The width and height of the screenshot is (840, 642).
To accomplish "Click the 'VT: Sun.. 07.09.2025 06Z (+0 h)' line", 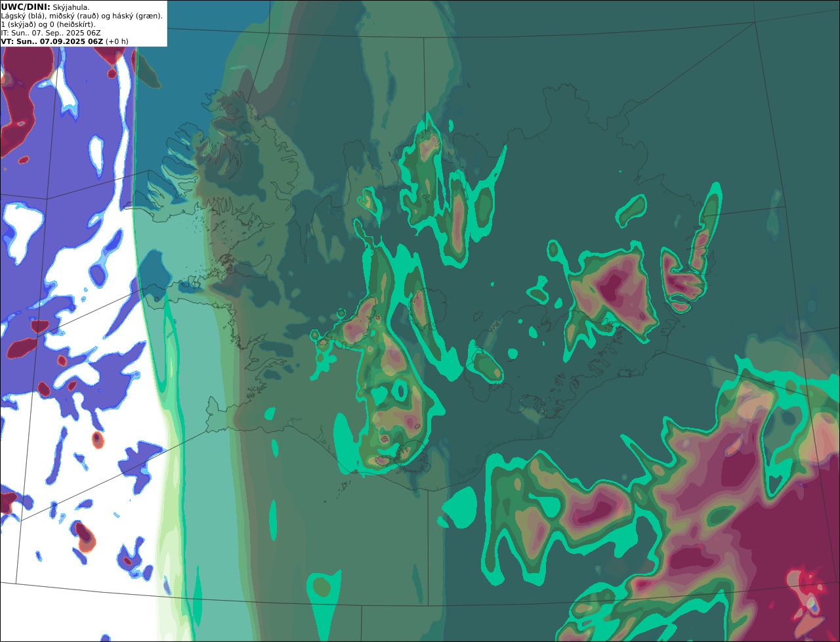I will coord(64,41).
